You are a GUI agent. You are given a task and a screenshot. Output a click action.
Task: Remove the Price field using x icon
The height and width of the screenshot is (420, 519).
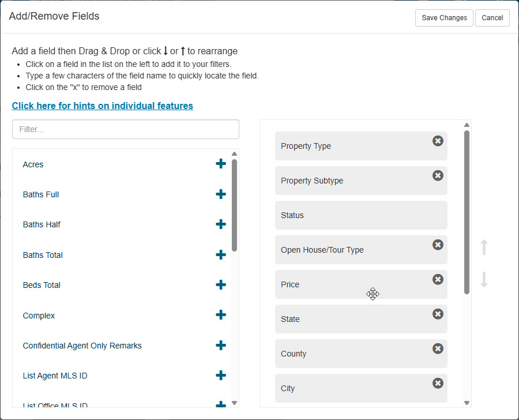438,279
